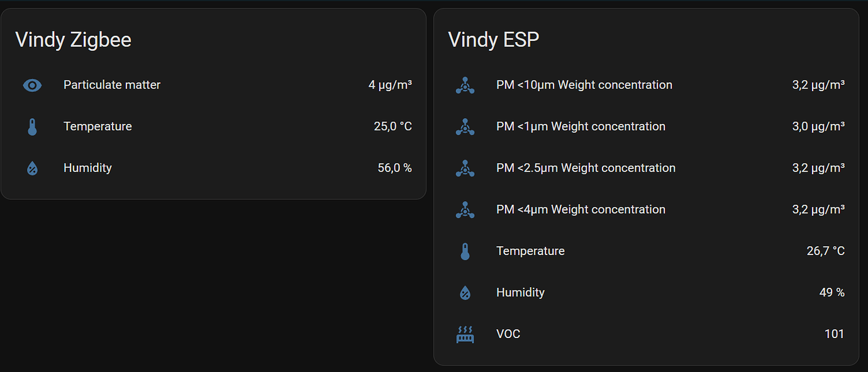This screenshot has height=372, width=868.
Task: Select PM <10µm Weight concentration row
Action: coord(646,85)
